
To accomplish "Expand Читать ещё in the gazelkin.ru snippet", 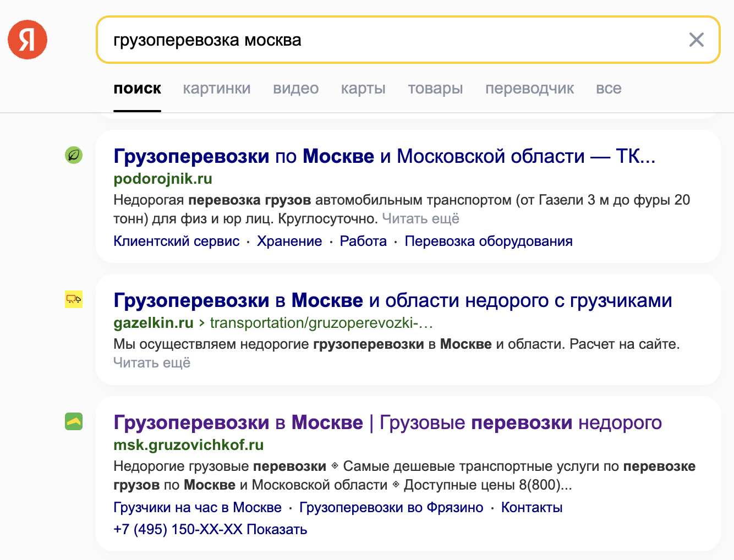I will point(152,363).
